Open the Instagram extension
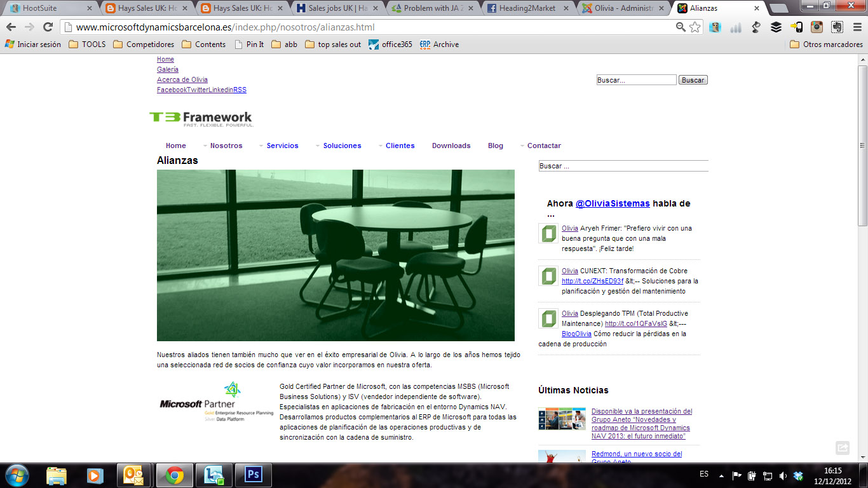The image size is (868, 488). click(x=817, y=27)
